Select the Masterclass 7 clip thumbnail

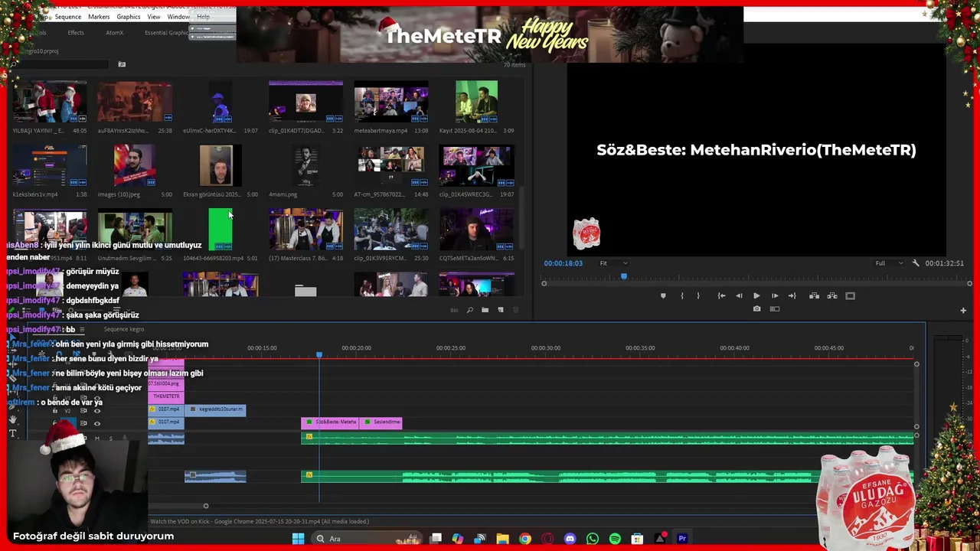pos(305,229)
